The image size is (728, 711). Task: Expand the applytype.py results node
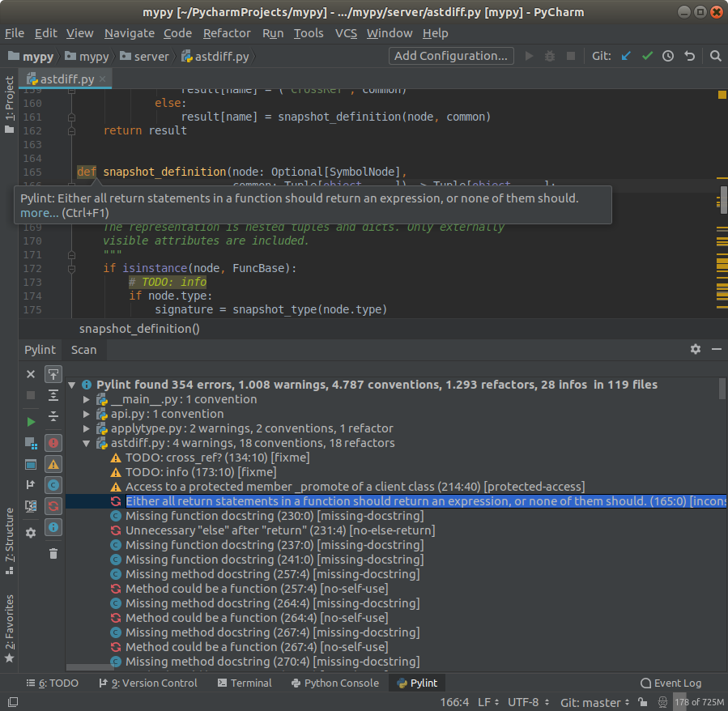click(x=86, y=428)
